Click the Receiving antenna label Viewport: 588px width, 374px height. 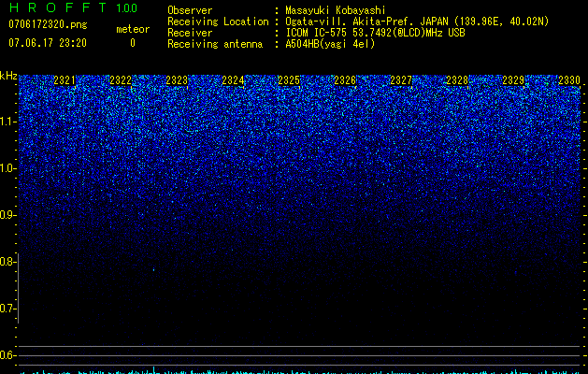[x=215, y=44]
